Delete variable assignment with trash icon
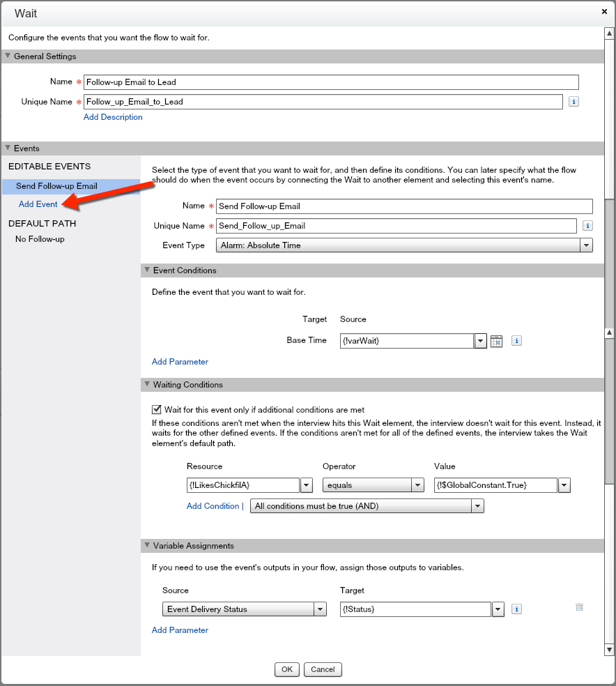 click(579, 607)
